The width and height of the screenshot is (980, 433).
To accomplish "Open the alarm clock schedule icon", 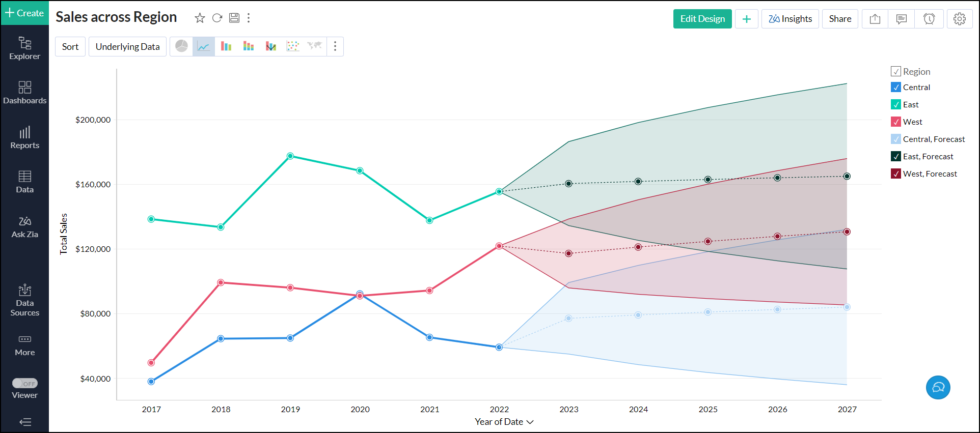I will tap(929, 19).
